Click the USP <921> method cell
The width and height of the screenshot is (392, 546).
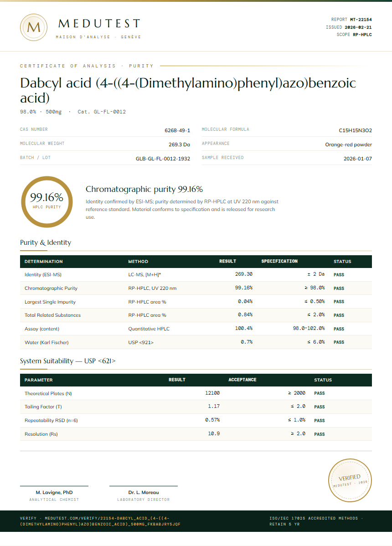point(141,343)
